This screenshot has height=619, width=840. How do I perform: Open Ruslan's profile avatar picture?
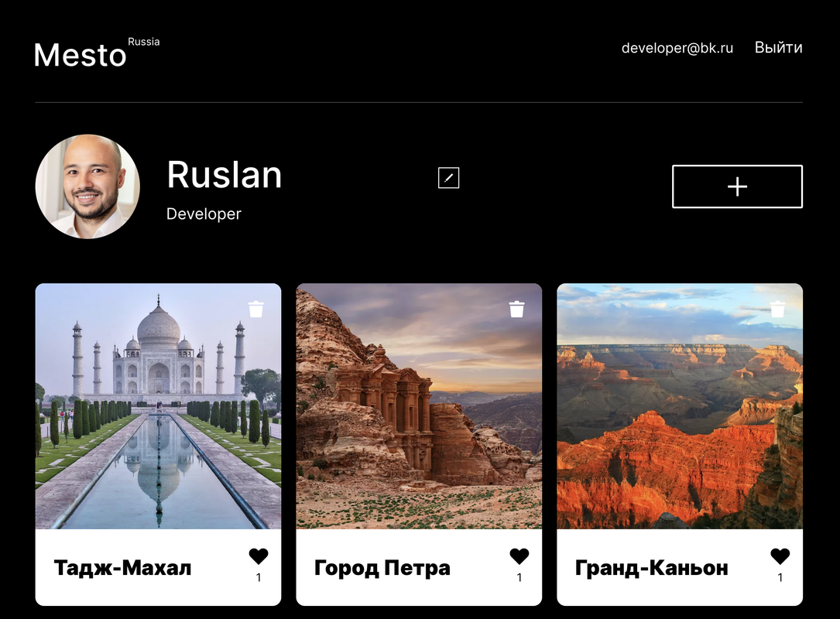87,186
